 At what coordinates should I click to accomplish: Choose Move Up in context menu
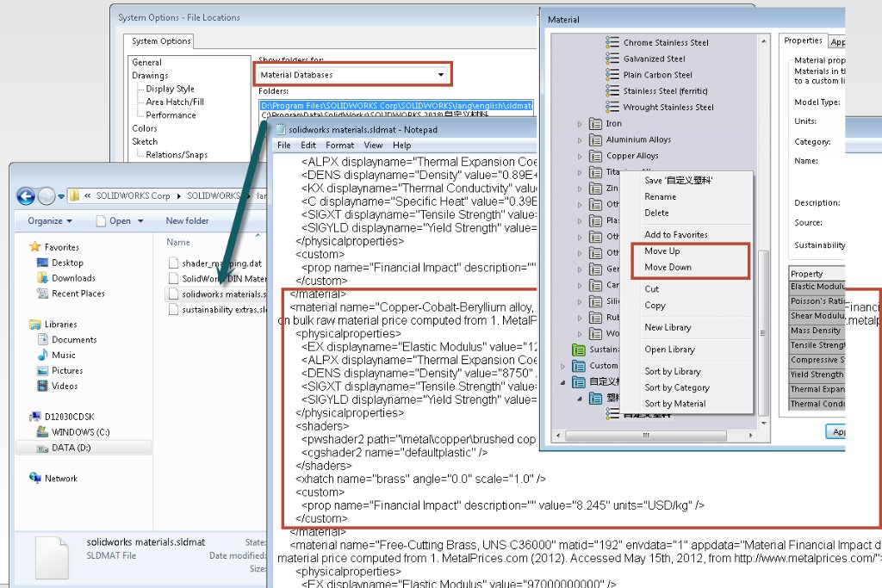click(x=662, y=251)
